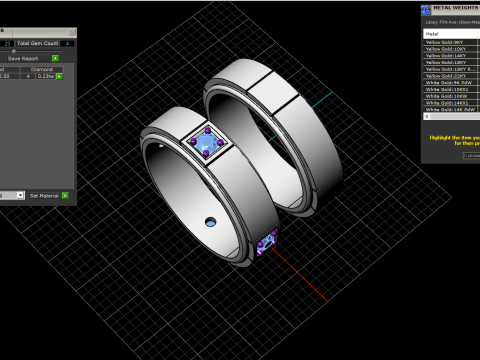Click the blue diamond atop the left ring
Viewport: 480px width, 360px height.
207,142
